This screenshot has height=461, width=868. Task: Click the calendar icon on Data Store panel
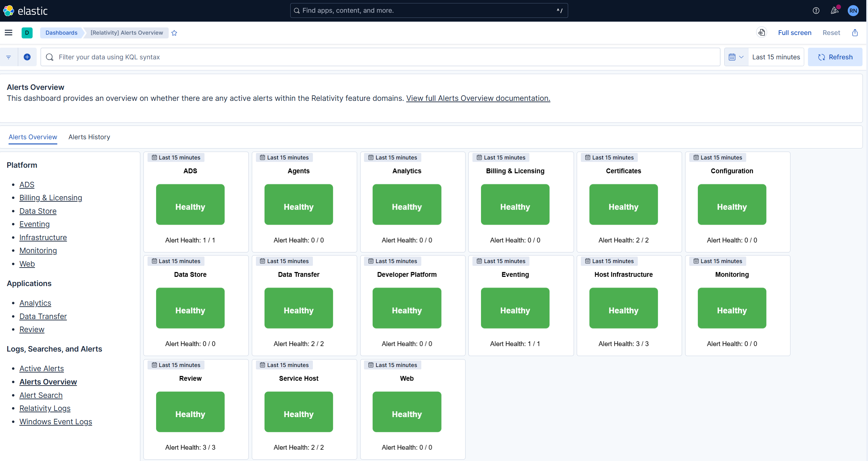click(154, 261)
